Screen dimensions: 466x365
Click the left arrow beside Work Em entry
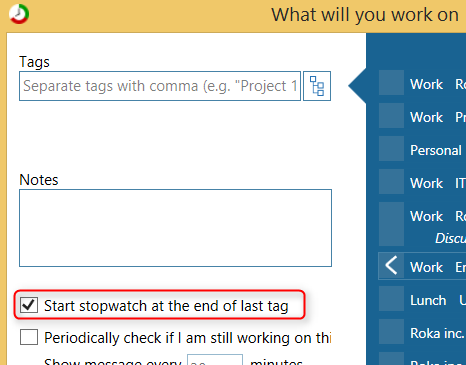[391, 266]
